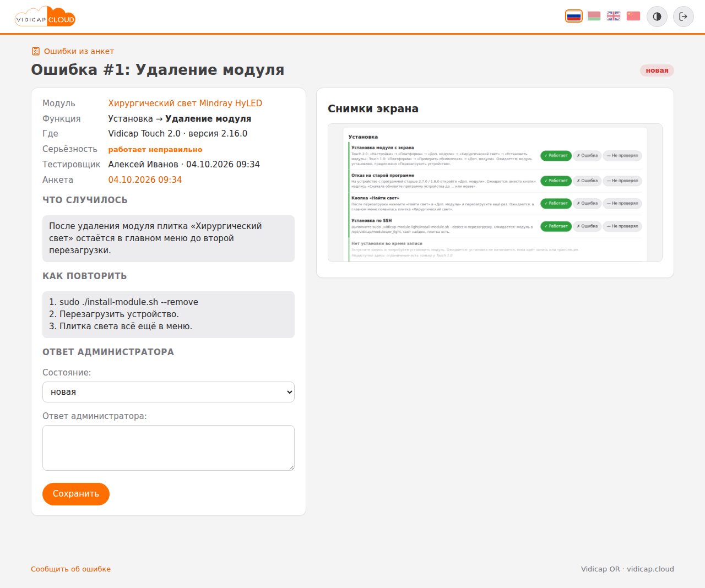Screen dimensions: 705x588
Task: Open Хирургический свет Mindray HyLED module link
Action: [185, 103]
